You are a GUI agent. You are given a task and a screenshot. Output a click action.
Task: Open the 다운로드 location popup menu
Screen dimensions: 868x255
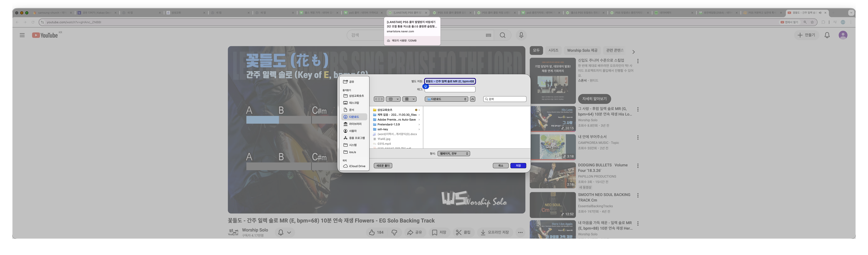pos(447,99)
